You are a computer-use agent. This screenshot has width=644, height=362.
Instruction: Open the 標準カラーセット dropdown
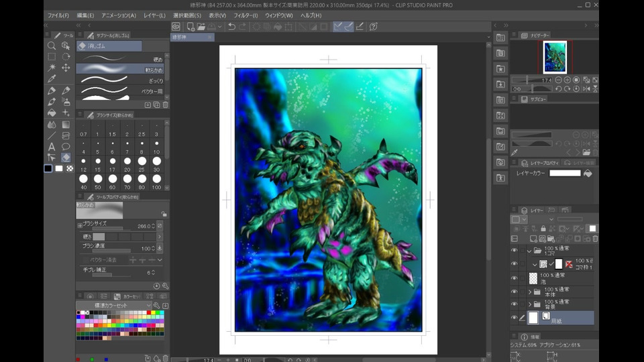114,306
